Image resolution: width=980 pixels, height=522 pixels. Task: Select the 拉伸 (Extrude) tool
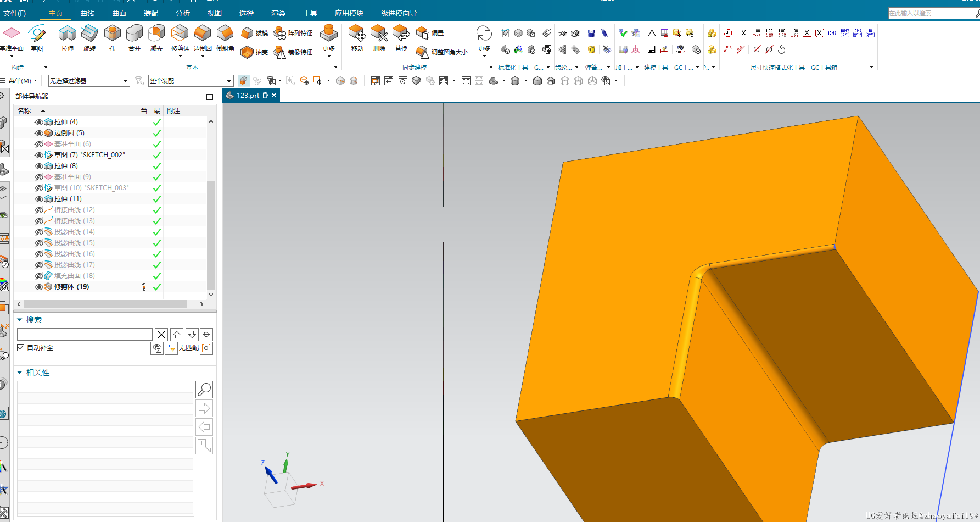68,38
